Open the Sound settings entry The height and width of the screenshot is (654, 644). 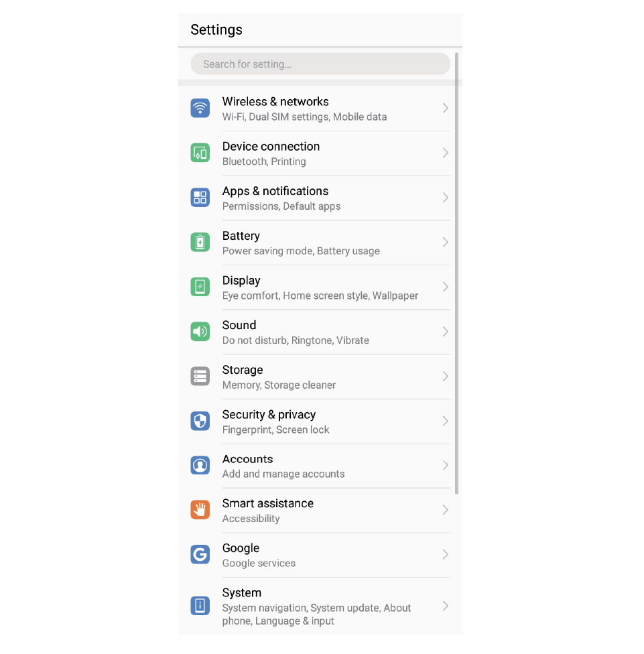(320, 332)
